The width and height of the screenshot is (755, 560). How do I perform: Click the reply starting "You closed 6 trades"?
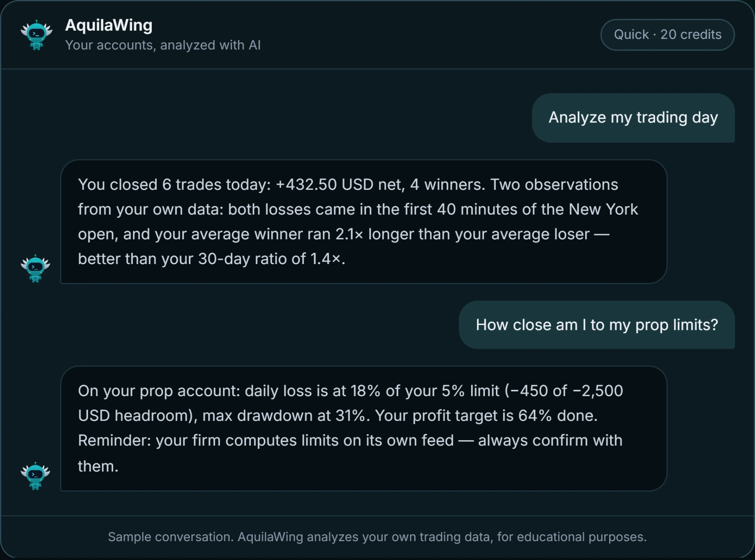[x=364, y=222]
